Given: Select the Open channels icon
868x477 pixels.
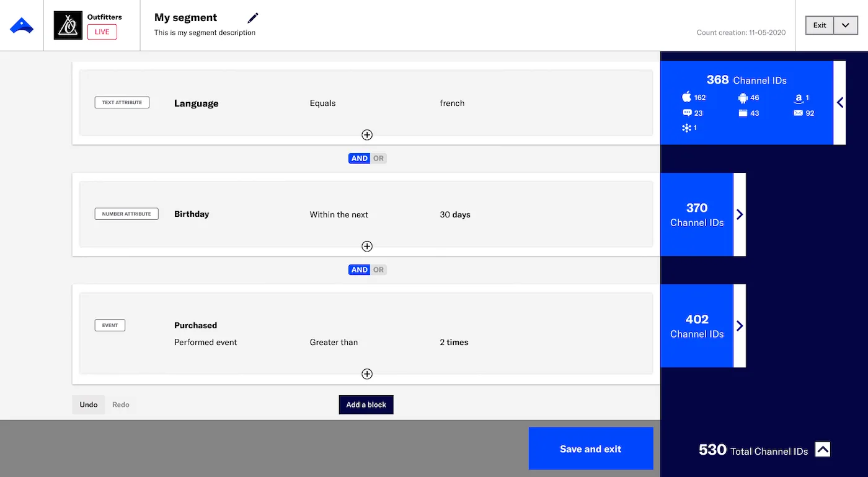Looking at the screenshot, I should pyautogui.click(x=687, y=128).
